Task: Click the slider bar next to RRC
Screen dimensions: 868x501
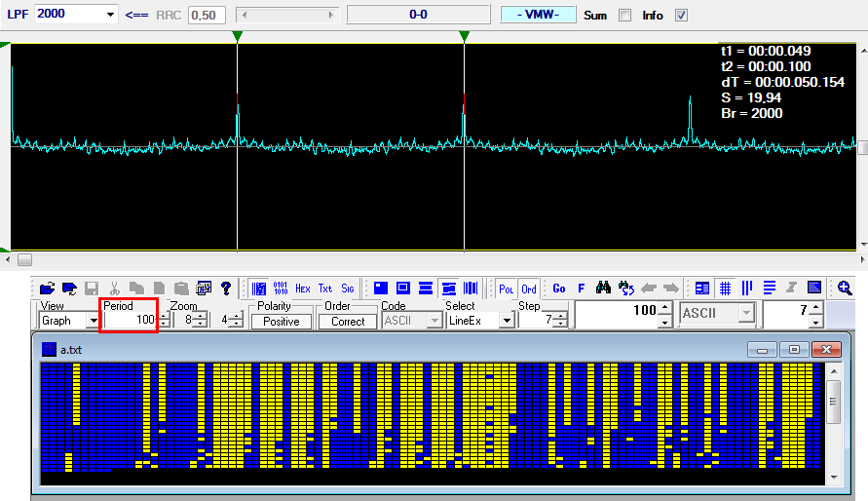Action: tap(287, 15)
